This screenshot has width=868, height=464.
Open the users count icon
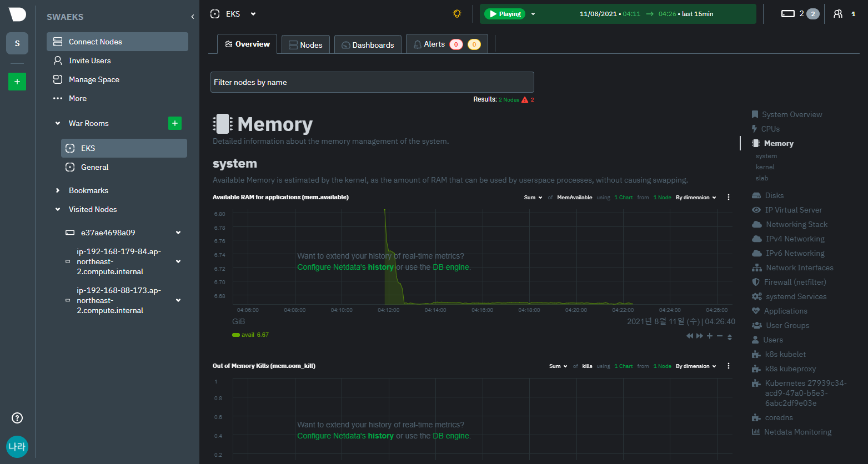tap(838, 14)
